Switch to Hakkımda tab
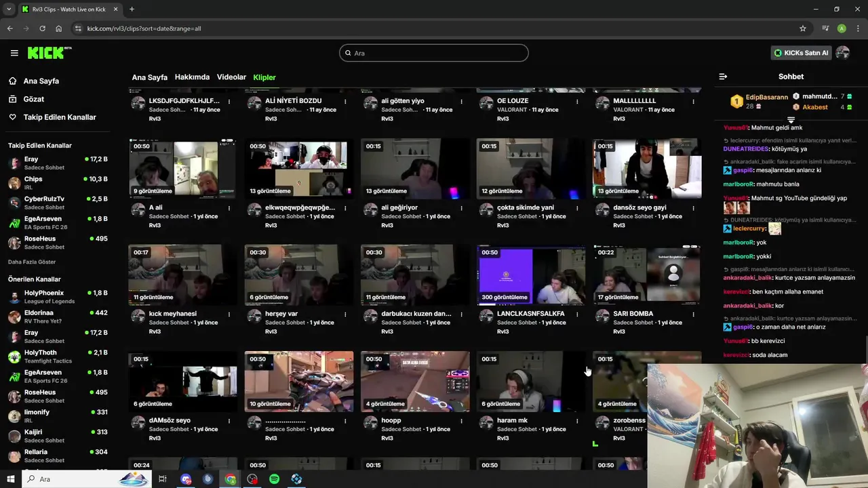This screenshot has width=868, height=488. click(x=192, y=77)
